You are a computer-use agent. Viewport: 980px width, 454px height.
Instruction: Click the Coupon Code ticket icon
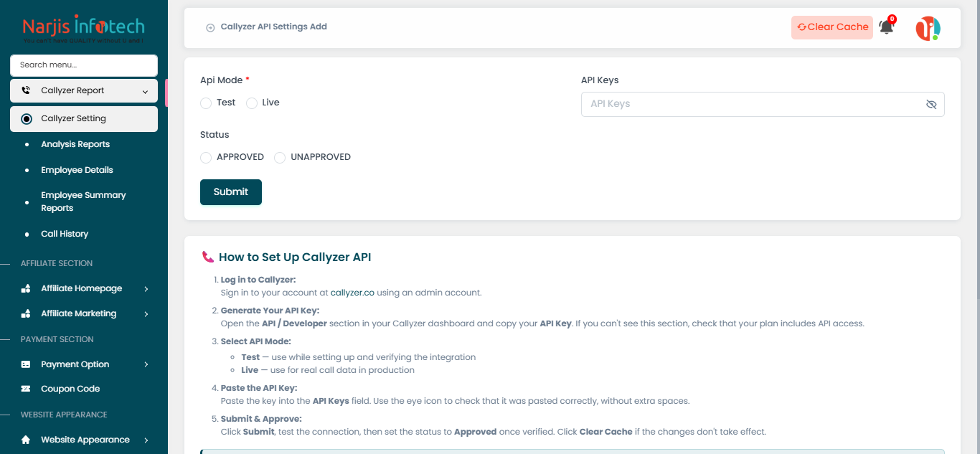[26, 389]
